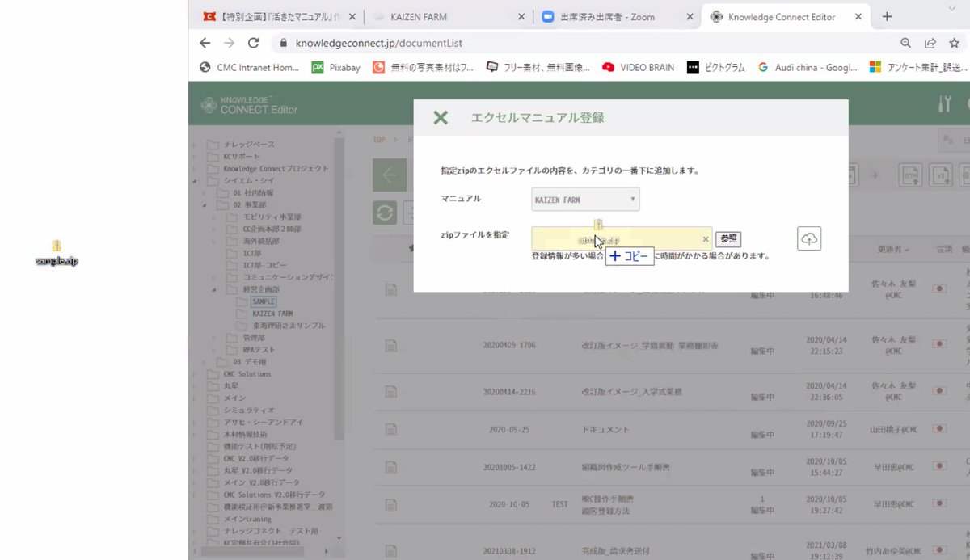Bookmark this page with the star
Image resolution: width=970 pixels, height=560 pixels.
pos(956,43)
